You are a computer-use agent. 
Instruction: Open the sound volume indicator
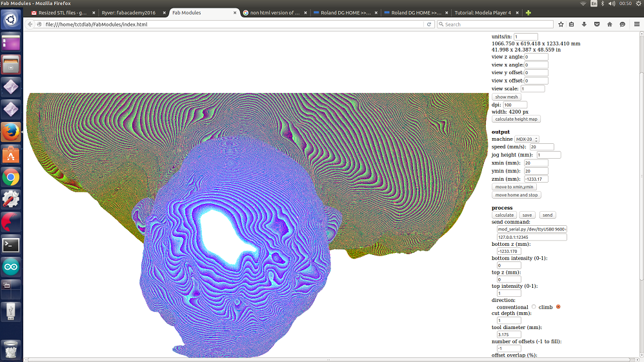612,3
